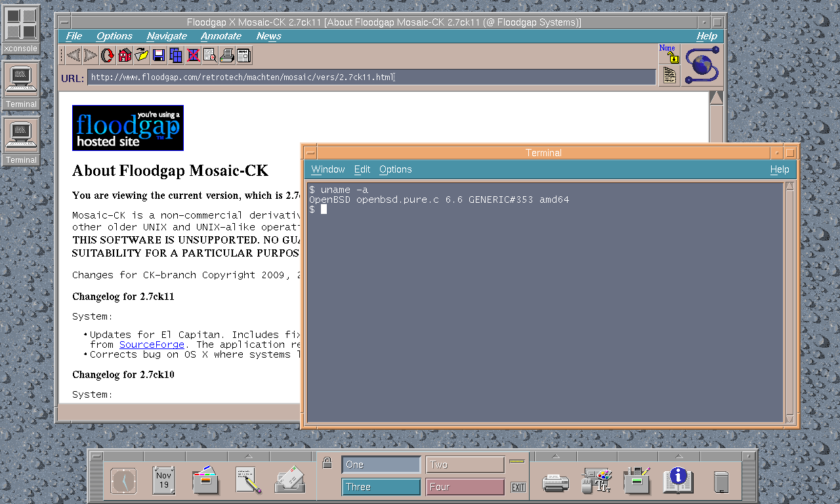
Task: Click the open-folder icon in Mosaic toolbar
Action: pyautogui.click(x=142, y=56)
